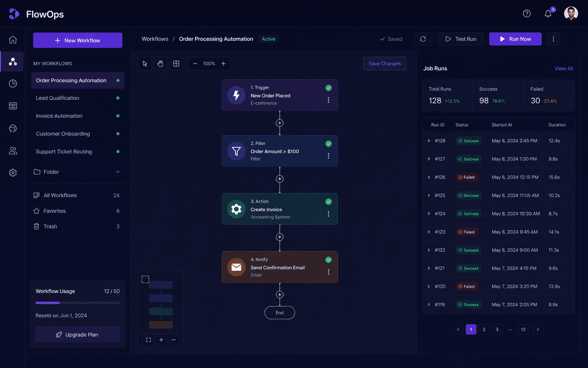The image size is (588, 368).
Task: Open the Home icon in the sidebar
Action: [13, 39]
